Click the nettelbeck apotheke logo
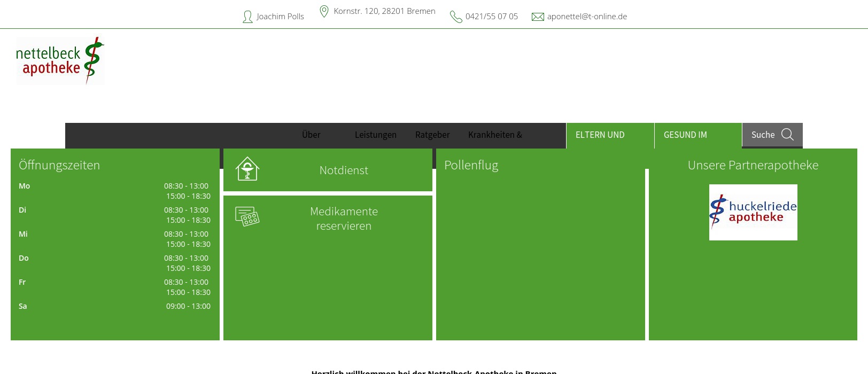The width and height of the screenshot is (868, 374). pyautogui.click(x=60, y=61)
